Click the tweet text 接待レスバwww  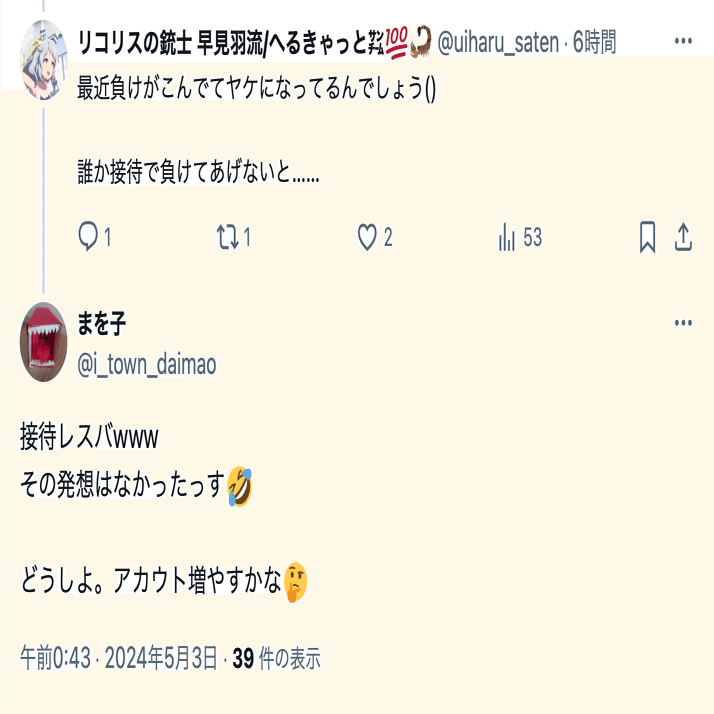(x=89, y=437)
